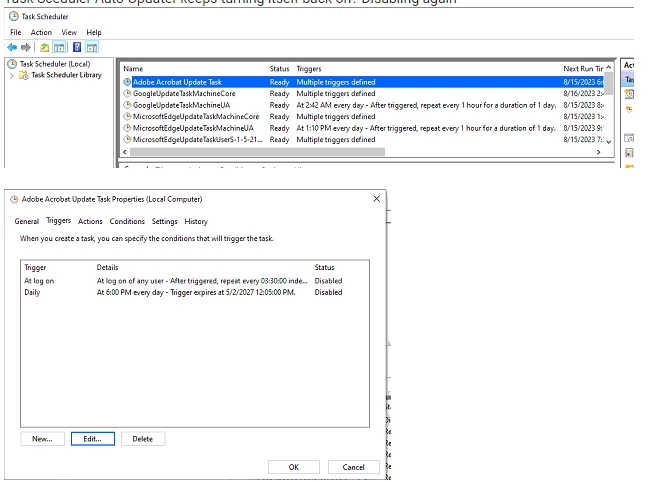Click the Task Scheduler title bar clock icon

pyautogui.click(x=14, y=16)
